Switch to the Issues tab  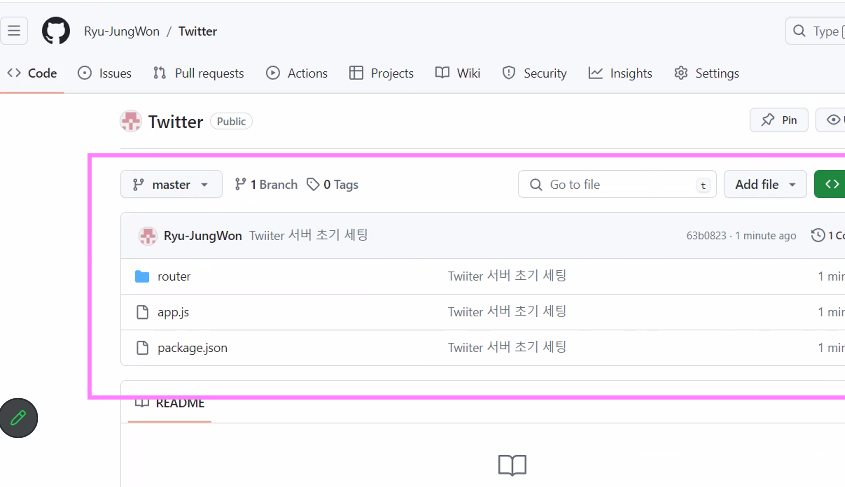click(x=105, y=73)
